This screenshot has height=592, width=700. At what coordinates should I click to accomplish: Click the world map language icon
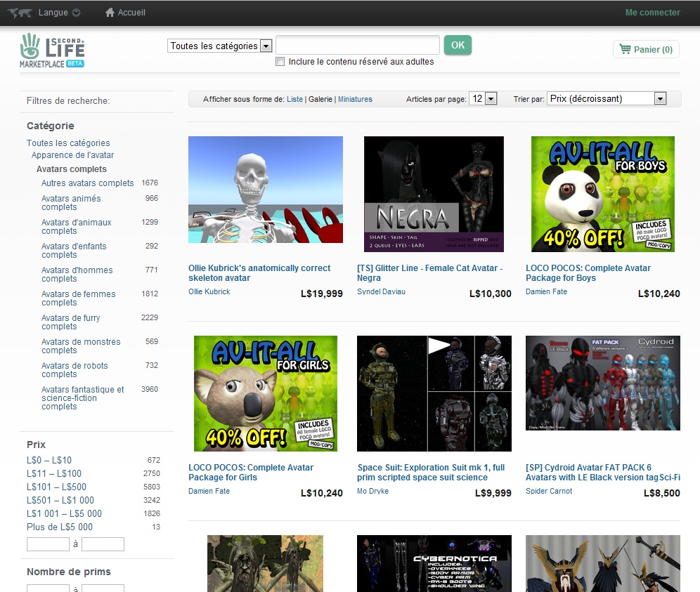20,13
